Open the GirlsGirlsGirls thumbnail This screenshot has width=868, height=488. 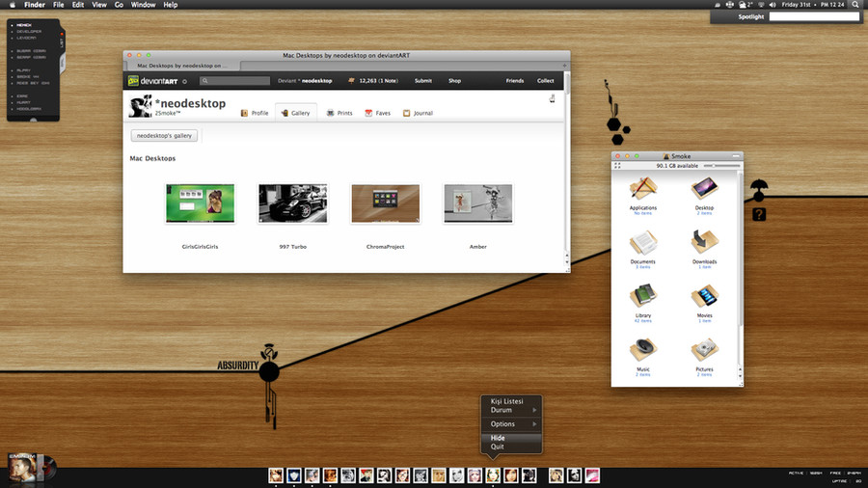click(x=200, y=203)
